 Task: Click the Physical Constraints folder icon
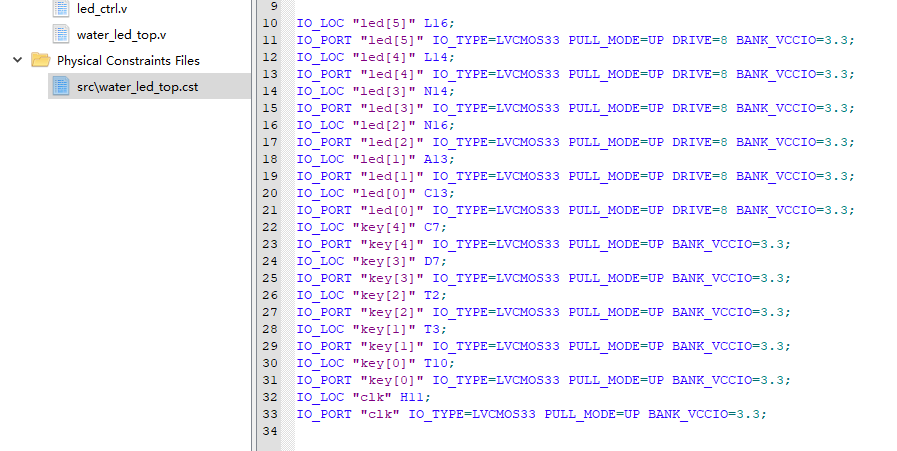tap(41, 60)
